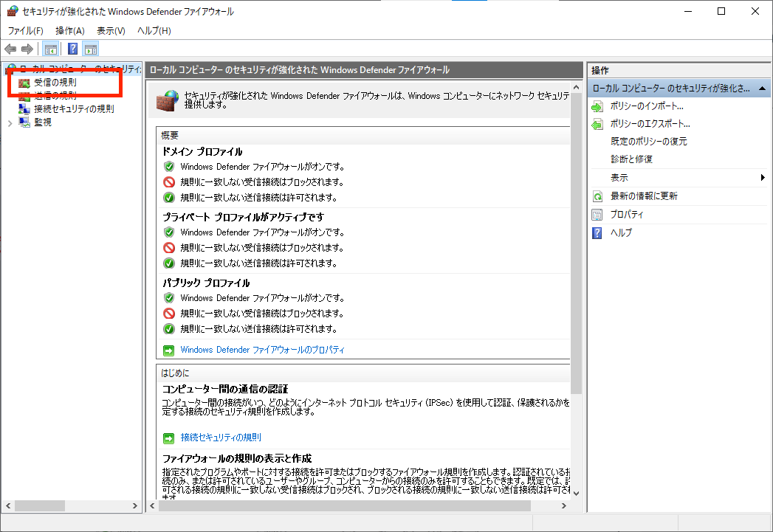
Task: Click green arrow icon beside 接続セキュリティの規則 link
Action: [x=168, y=438]
